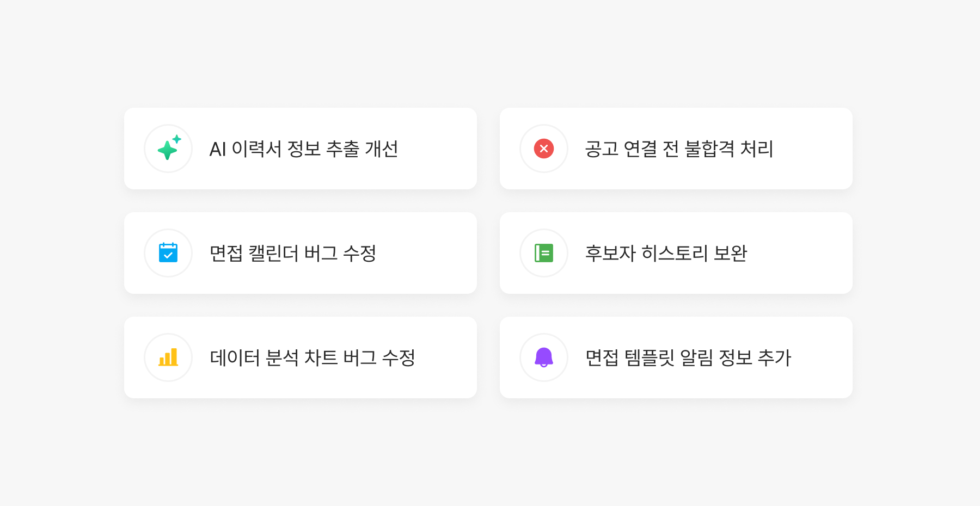Select the '면접 캘린더 버그 수정' label
The height and width of the screenshot is (506, 980).
pos(292,254)
